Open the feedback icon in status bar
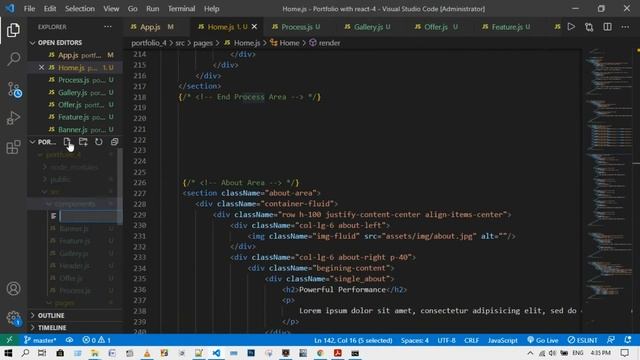The width and height of the screenshot is (640, 360). click(x=611, y=340)
